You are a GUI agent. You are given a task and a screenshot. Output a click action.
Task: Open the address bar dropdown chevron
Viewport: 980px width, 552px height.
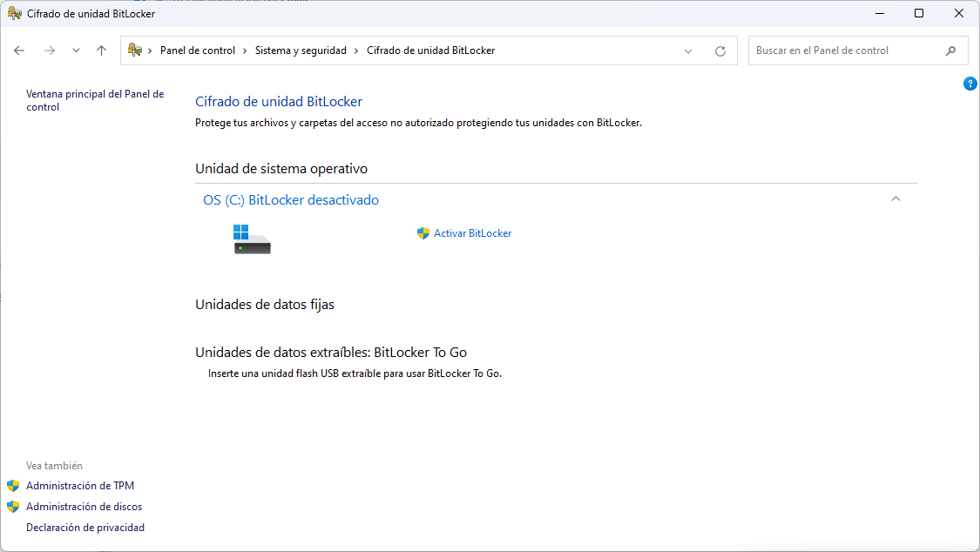point(688,50)
